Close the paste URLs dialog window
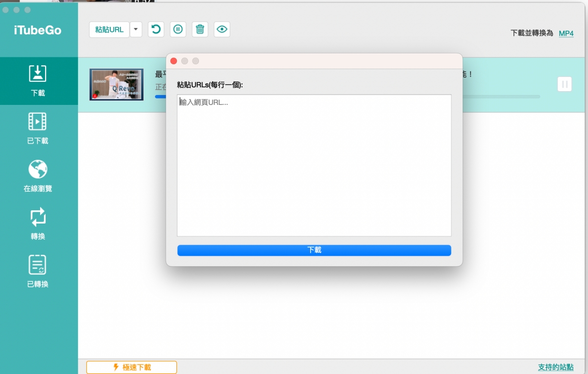This screenshot has width=588, height=374. point(173,61)
